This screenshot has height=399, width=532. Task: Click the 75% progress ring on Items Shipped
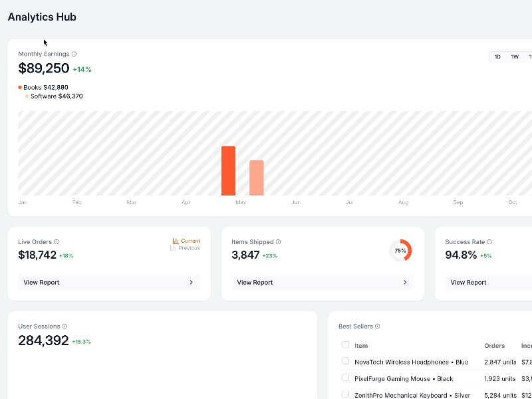(399, 251)
